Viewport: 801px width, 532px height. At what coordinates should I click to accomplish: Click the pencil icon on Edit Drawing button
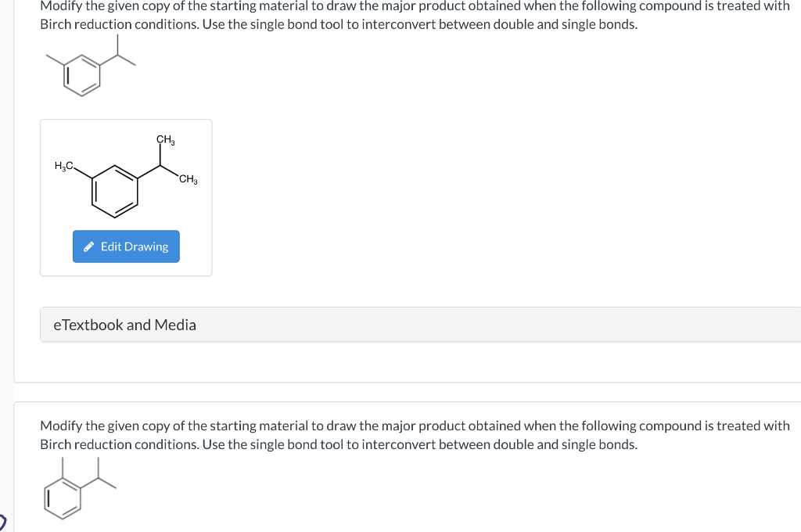pos(88,246)
